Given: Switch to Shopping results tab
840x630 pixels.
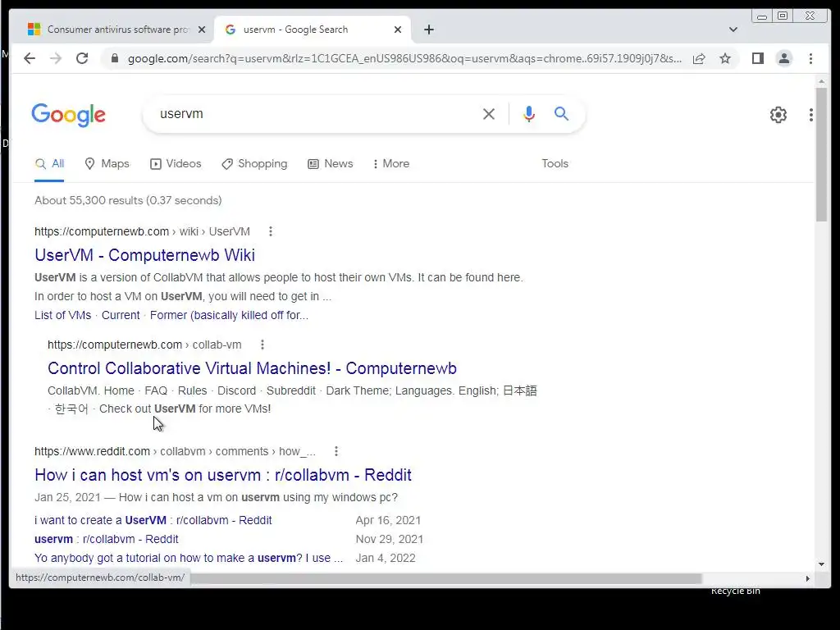Looking at the screenshot, I should pyautogui.click(x=254, y=164).
